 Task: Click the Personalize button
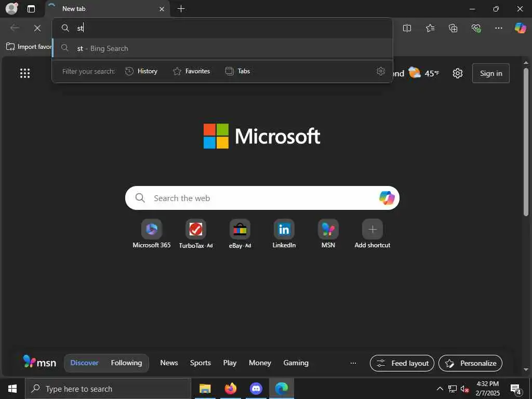pyautogui.click(x=470, y=363)
